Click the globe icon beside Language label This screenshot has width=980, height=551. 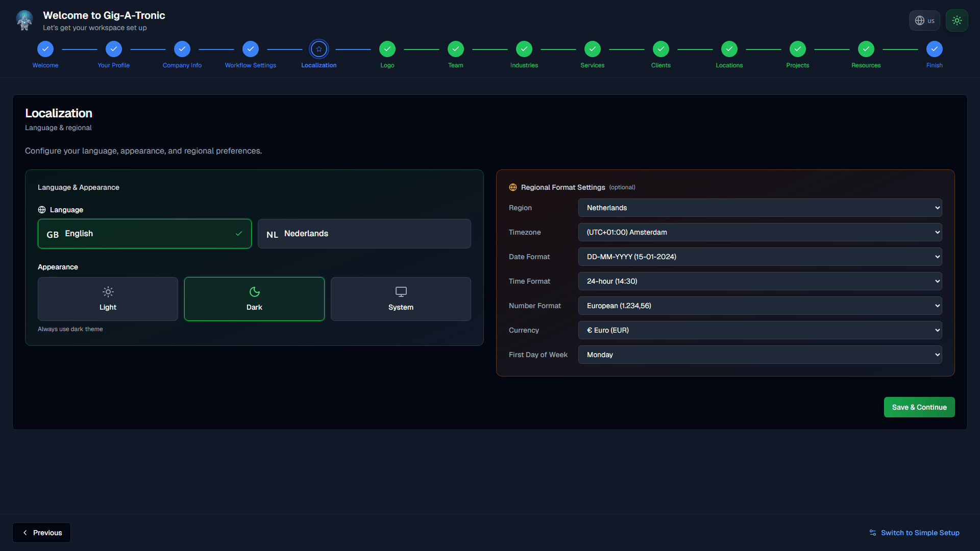coord(42,210)
